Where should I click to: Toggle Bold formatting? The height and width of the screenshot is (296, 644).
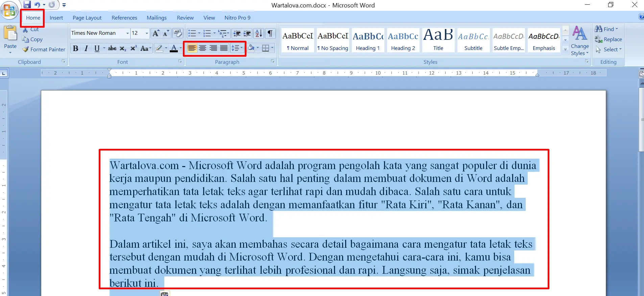75,48
